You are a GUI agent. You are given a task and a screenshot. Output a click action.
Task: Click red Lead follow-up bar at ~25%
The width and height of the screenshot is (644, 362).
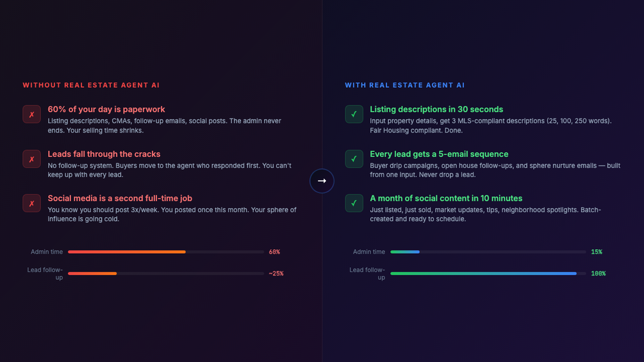click(92, 274)
